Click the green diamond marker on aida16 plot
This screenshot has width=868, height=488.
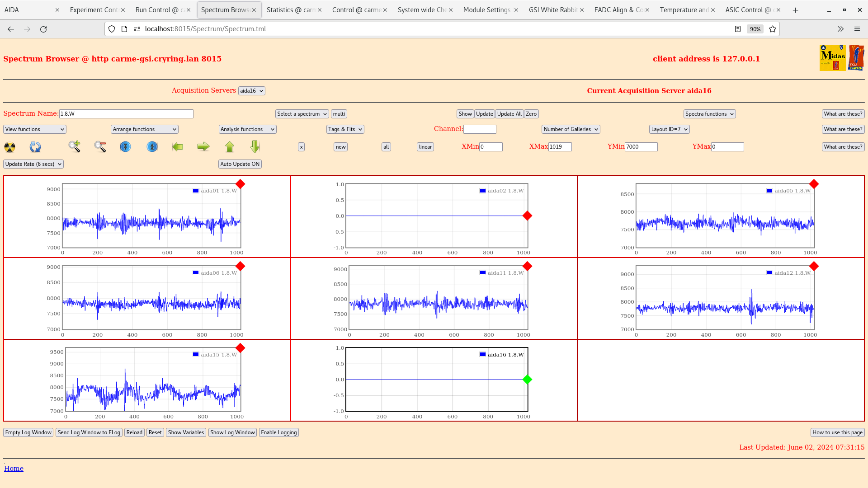(x=527, y=380)
